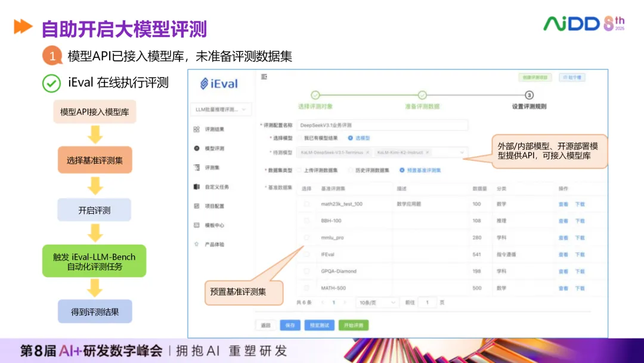Click 查看 link in MATH-500 row
Viewport: 644px width, 363px height.
[x=563, y=288]
